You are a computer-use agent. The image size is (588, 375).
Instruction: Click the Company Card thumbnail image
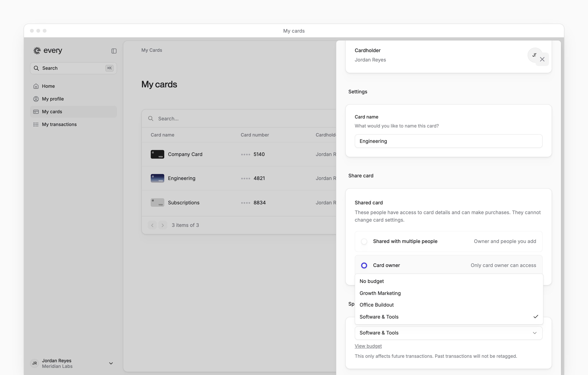point(157,154)
